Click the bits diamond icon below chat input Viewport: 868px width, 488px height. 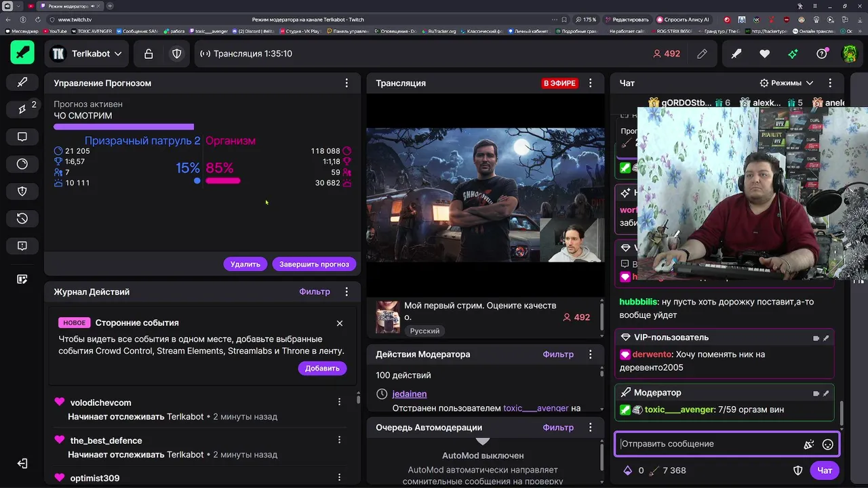628,470
